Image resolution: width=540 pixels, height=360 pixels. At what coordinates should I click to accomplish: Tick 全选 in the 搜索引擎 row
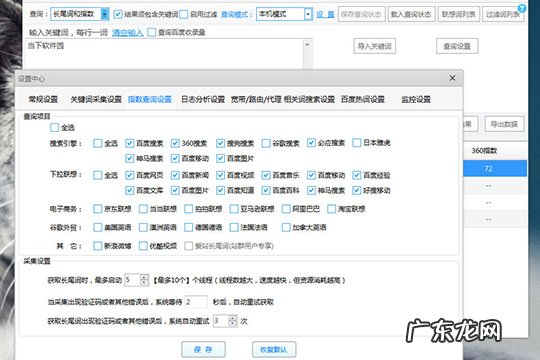pos(98,143)
